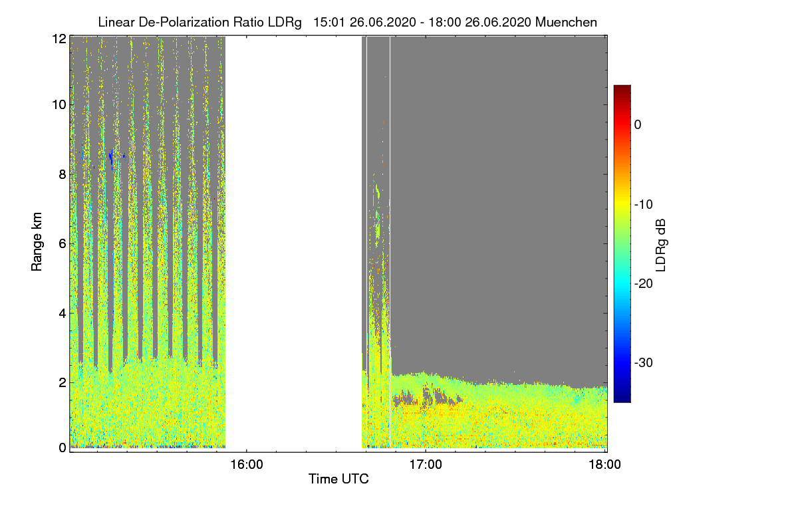Click the '8' range axis label
Image resolution: width=798 pixels, height=532 pixels.
[x=62, y=174]
